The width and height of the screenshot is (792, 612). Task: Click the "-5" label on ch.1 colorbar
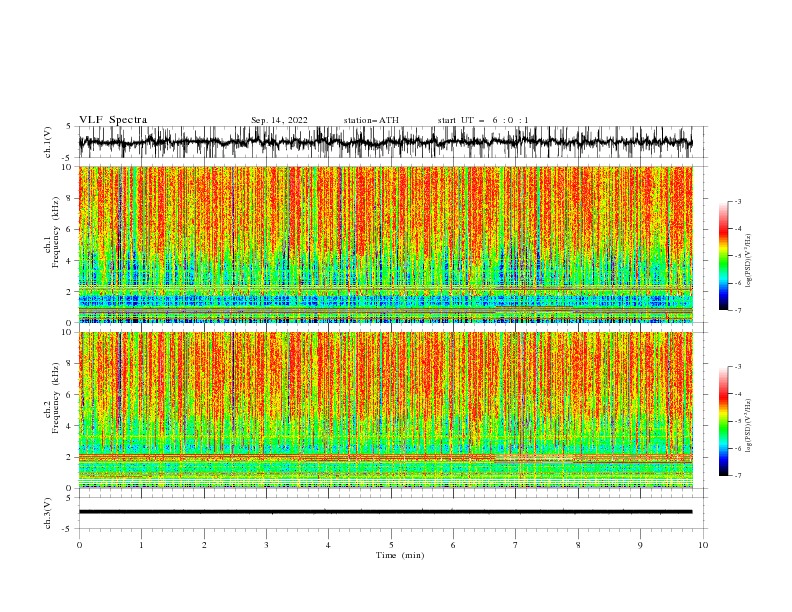pos(737,256)
